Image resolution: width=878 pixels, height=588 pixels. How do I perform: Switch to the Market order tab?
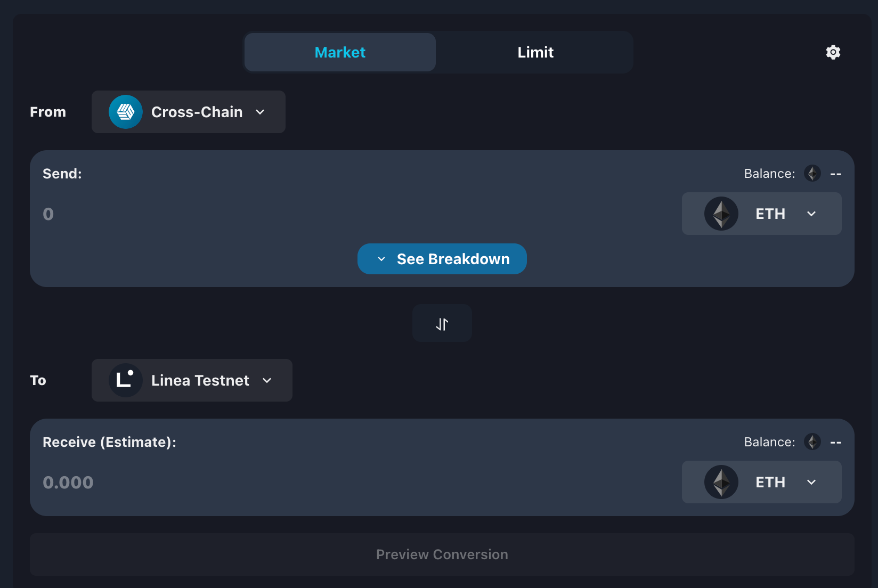pos(340,52)
